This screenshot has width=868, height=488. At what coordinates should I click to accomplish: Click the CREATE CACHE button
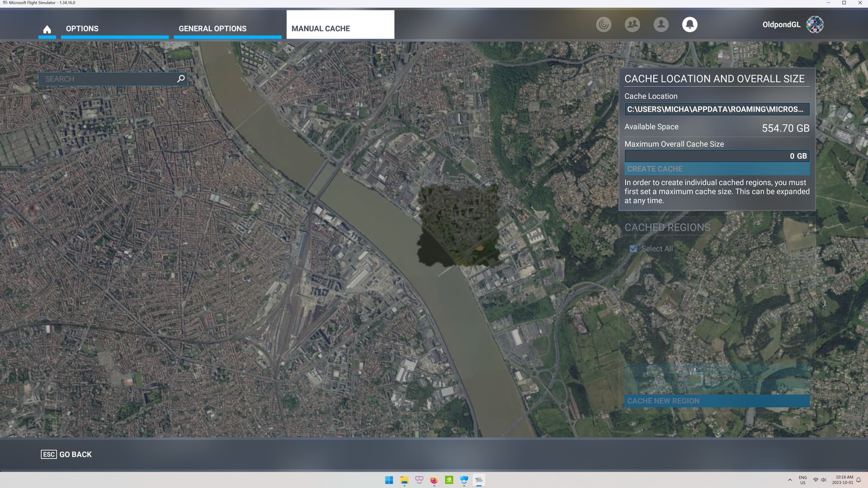point(717,169)
